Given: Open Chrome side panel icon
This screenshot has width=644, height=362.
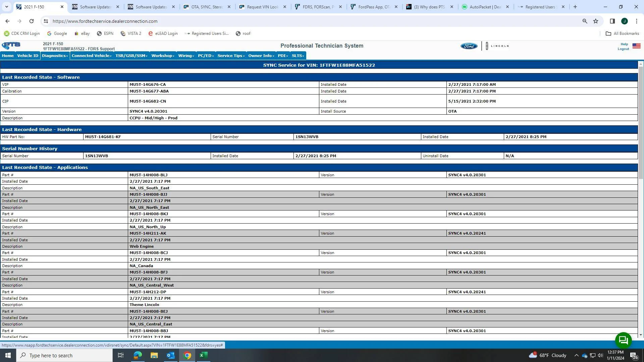Looking at the screenshot, I should coord(612,21).
